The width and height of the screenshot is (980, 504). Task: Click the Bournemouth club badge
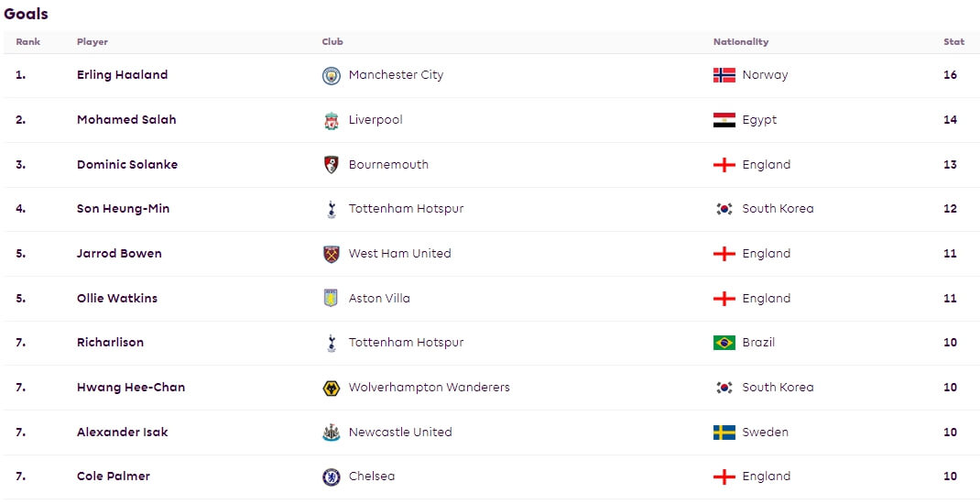coord(332,165)
